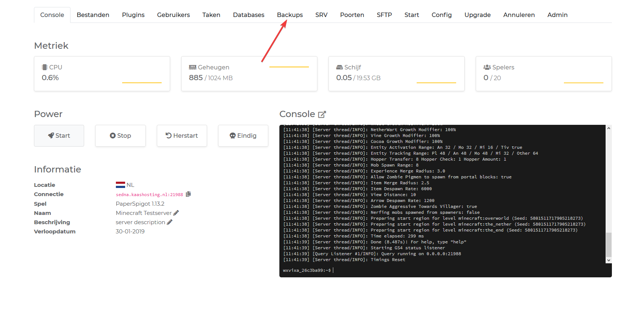
Task: Click the Geheugen memory icon
Action: click(192, 67)
